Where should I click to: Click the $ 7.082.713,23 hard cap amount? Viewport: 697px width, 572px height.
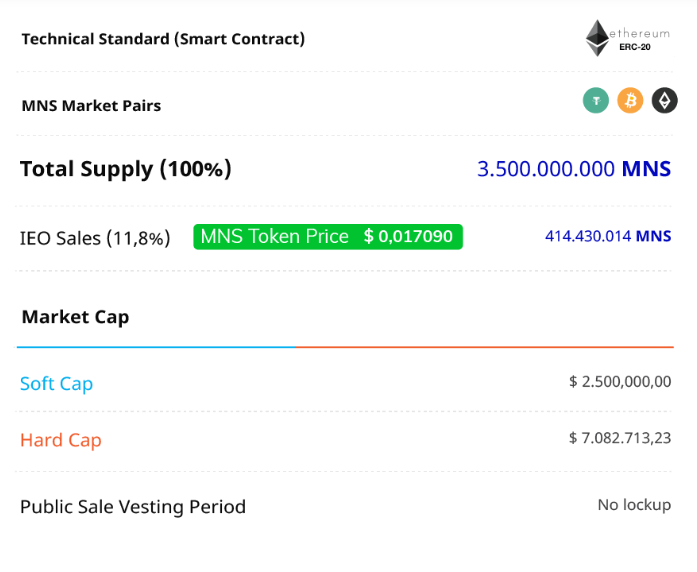tap(620, 438)
